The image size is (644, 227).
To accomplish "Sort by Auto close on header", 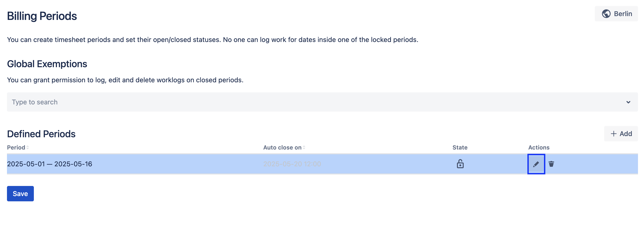I will 282,148.
